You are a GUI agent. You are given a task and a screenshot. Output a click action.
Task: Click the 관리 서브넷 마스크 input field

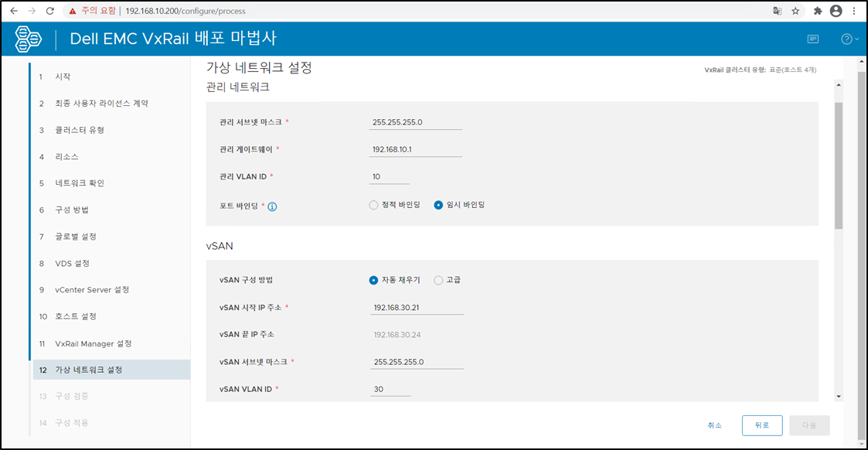[415, 122]
